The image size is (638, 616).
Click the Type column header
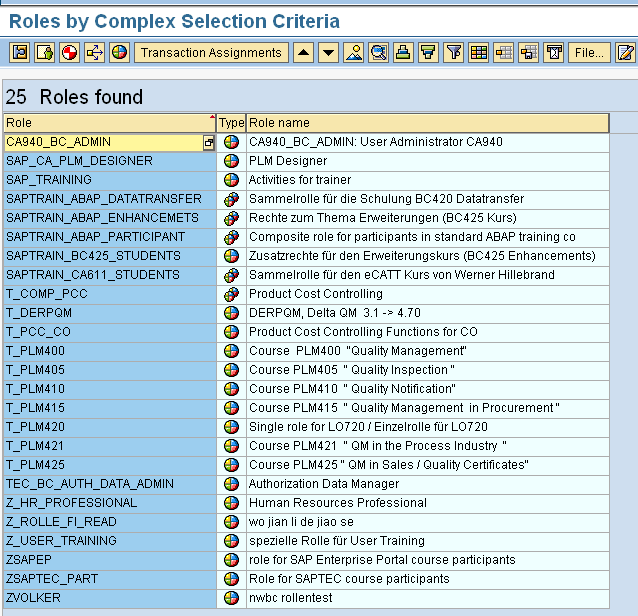231,123
